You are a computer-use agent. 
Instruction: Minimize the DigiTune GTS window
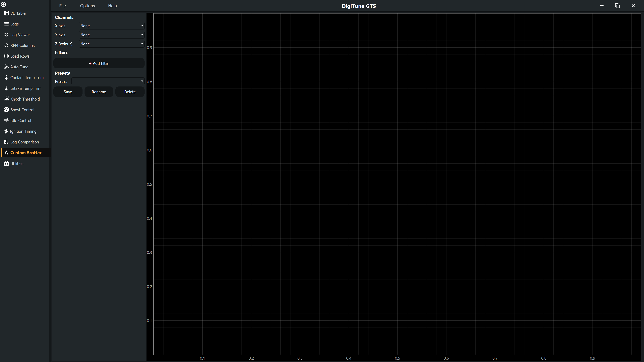[x=602, y=6]
